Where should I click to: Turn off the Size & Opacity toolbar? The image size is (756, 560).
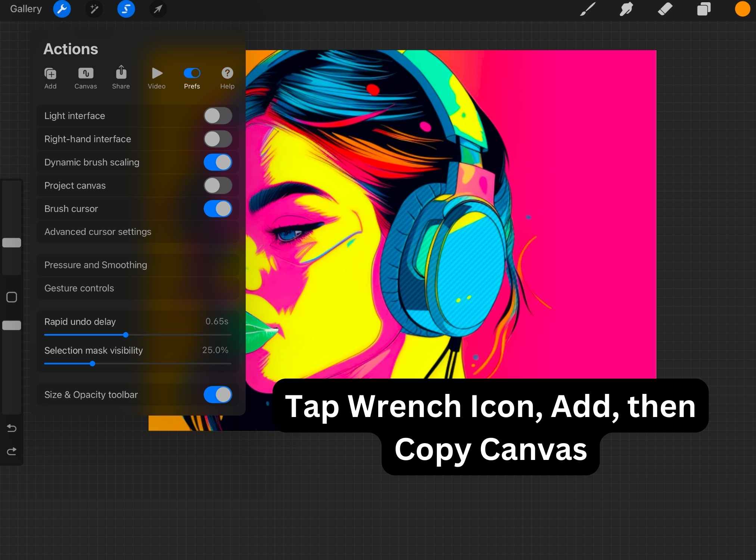pyautogui.click(x=218, y=395)
